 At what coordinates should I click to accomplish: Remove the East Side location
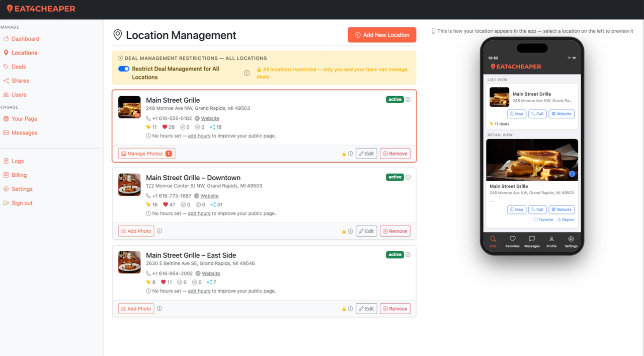click(x=395, y=309)
